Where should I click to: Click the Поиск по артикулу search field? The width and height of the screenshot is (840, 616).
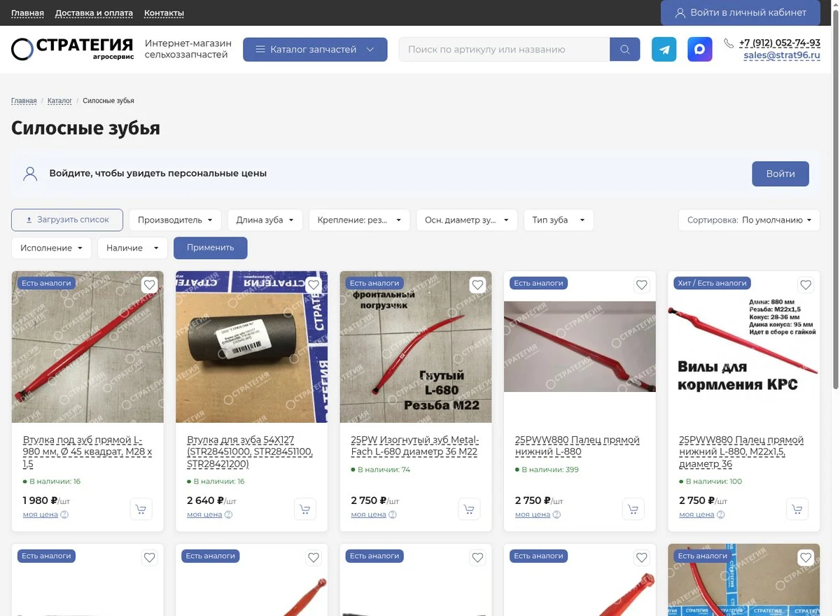click(505, 50)
